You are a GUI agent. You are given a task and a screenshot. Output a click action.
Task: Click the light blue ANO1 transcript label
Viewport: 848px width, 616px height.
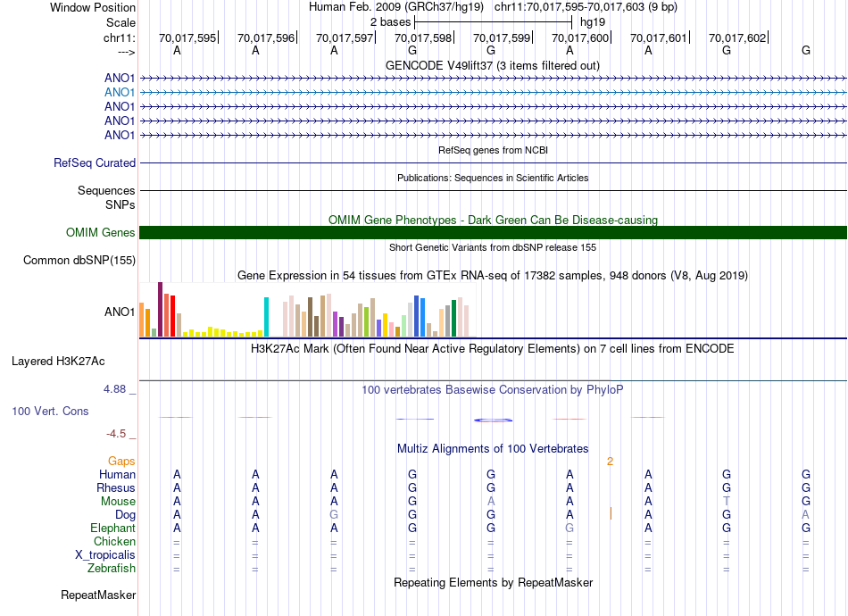point(119,92)
